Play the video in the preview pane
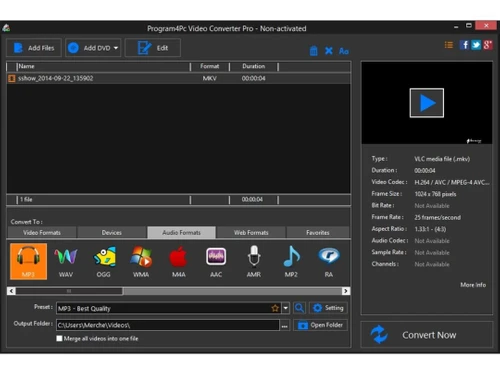Image resolution: width=500 pixels, height=375 pixels. 427,103
